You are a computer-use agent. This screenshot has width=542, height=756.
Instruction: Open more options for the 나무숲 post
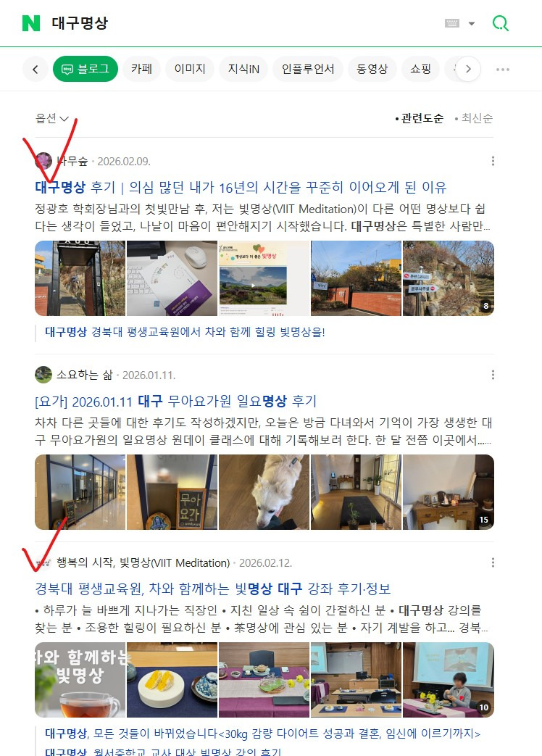click(x=493, y=161)
